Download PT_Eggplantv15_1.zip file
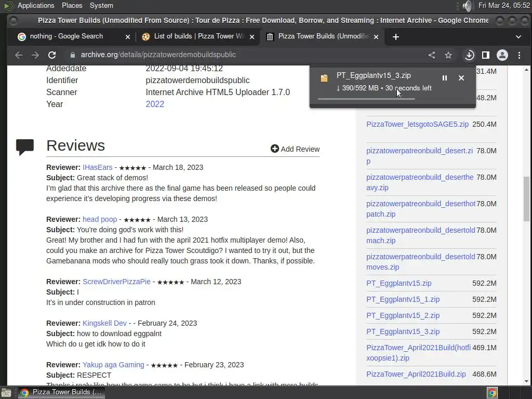 coord(403,299)
